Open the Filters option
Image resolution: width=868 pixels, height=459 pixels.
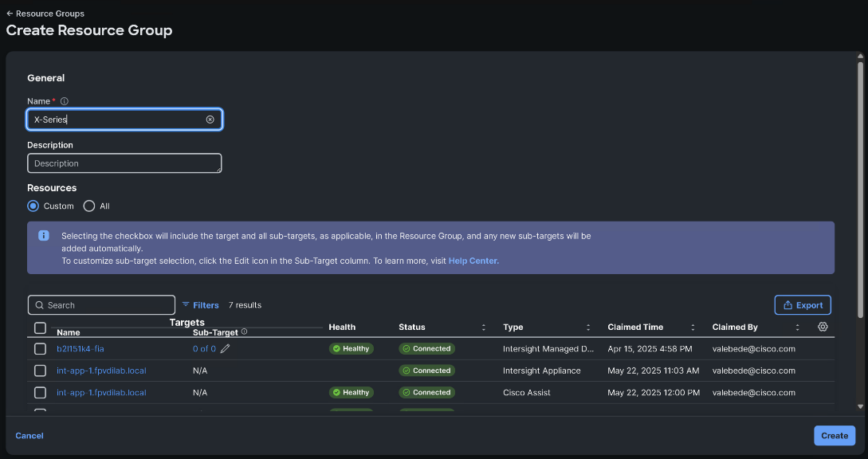200,305
